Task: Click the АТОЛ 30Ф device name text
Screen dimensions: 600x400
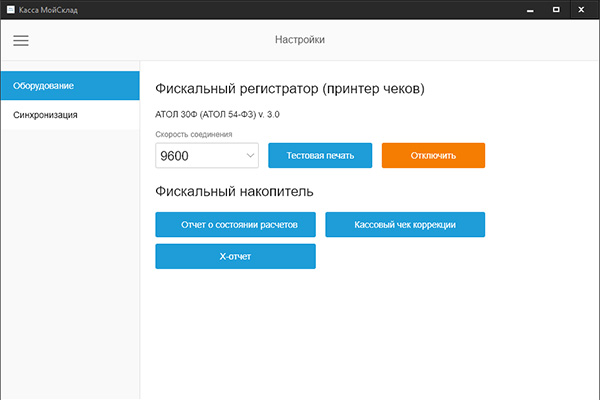Action: point(217,114)
